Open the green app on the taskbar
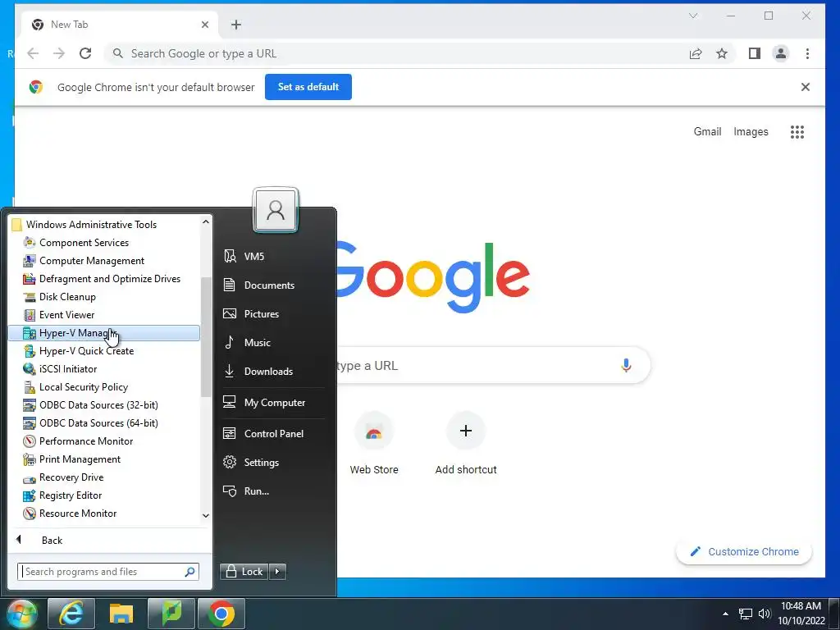Screen dimensions: 840x630 pos(171,614)
